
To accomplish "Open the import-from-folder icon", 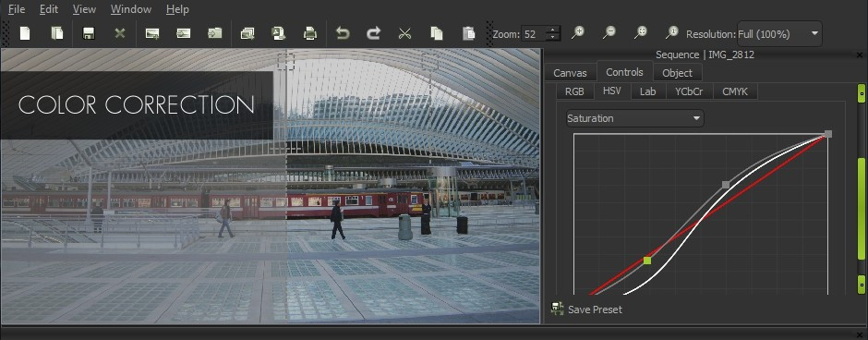I will coord(215,33).
